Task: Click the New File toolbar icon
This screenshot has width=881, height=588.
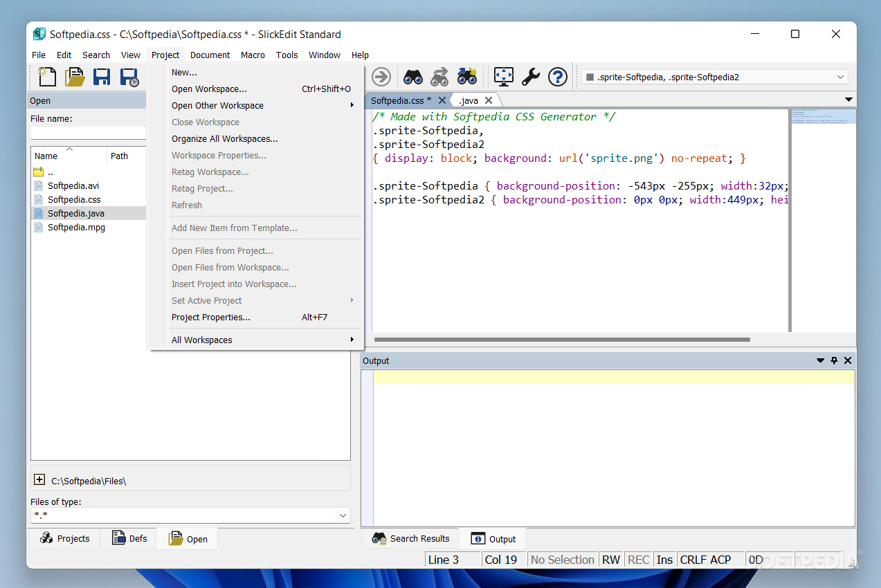Action: point(47,76)
